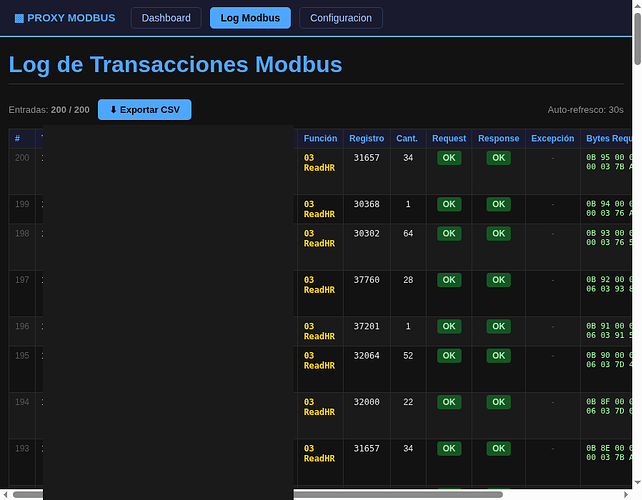
Task: Click bytes request starting 0B 95
Action: click(x=609, y=162)
